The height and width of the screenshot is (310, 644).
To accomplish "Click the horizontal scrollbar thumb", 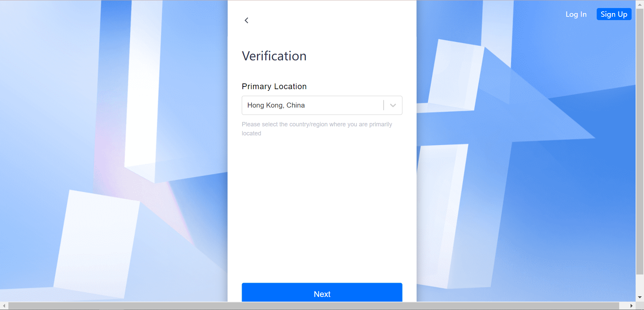I will (x=314, y=306).
